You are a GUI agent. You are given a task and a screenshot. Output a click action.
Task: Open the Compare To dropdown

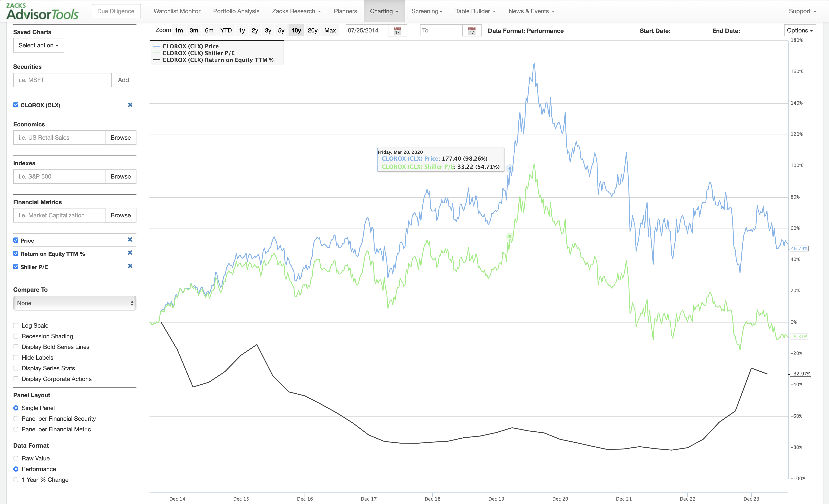pyautogui.click(x=75, y=303)
